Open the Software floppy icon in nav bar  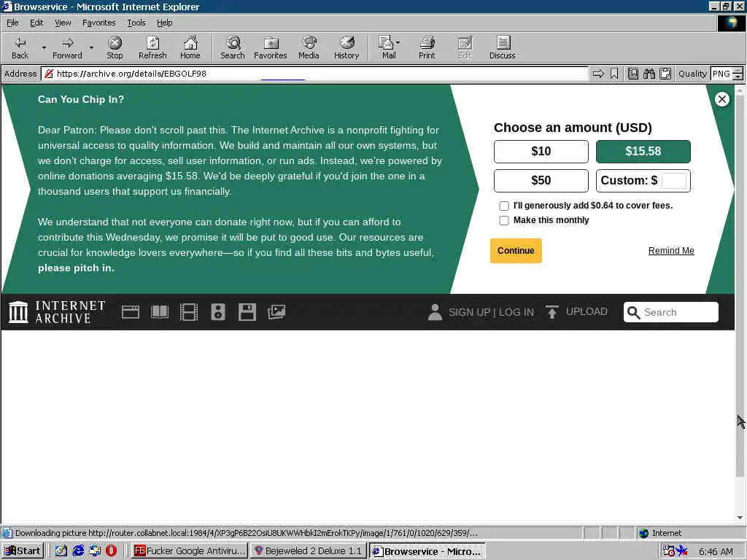click(x=247, y=312)
